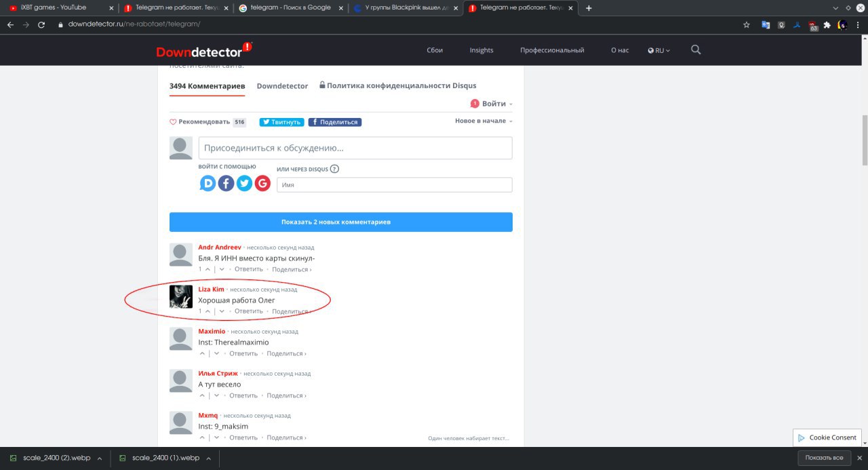The width and height of the screenshot is (868, 470).
Task: Open the О нас menu item
Action: point(620,50)
